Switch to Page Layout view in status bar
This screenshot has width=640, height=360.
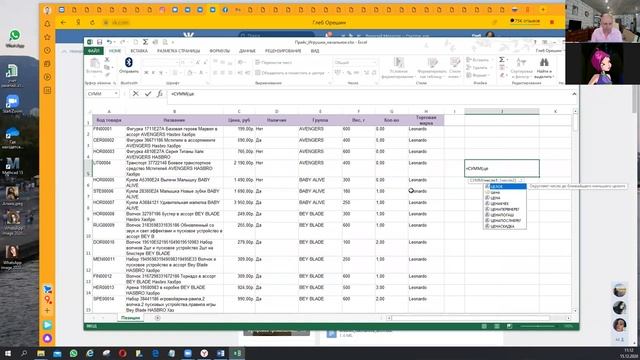497,326
